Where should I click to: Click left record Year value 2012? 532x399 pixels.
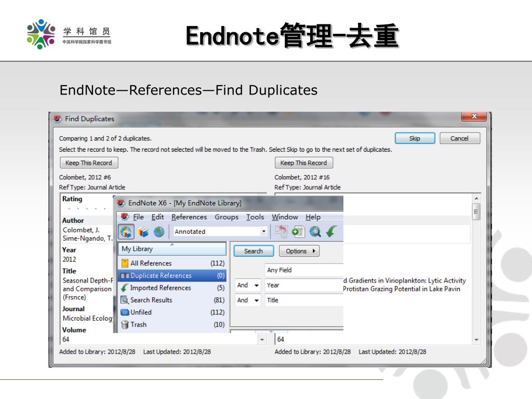pyautogui.click(x=69, y=259)
